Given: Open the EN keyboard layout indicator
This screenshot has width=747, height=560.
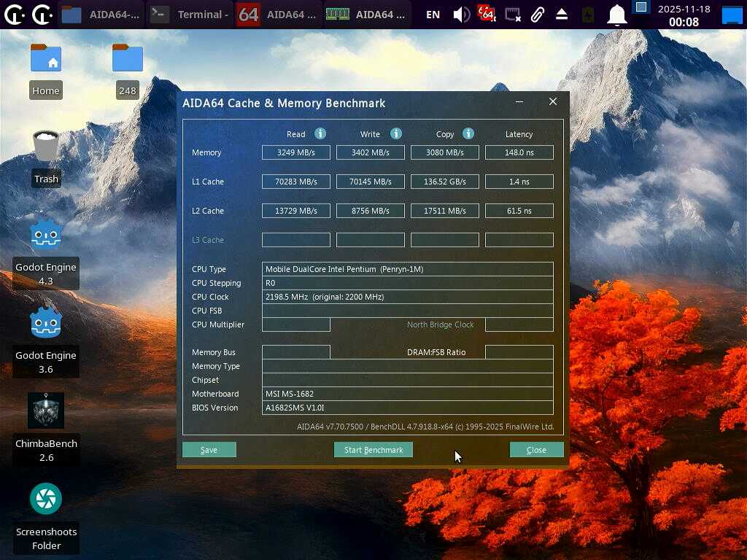Looking at the screenshot, I should click(x=433, y=15).
